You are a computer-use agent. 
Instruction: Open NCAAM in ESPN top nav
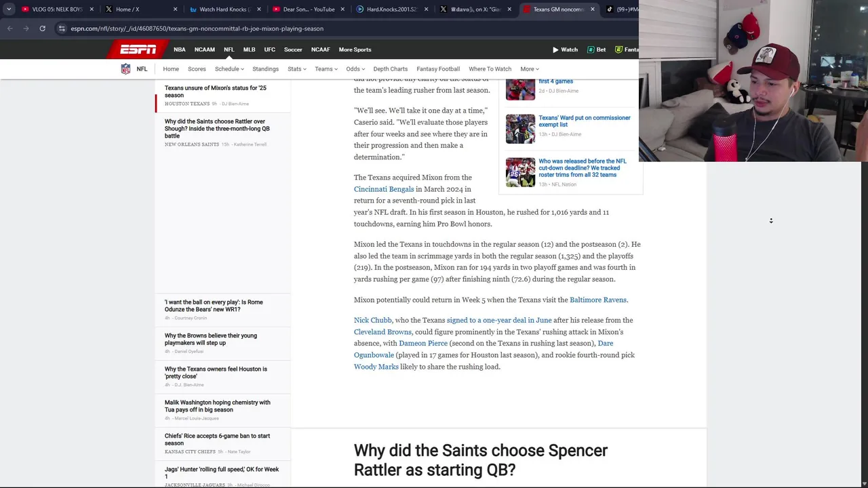click(x=204, y=49)
